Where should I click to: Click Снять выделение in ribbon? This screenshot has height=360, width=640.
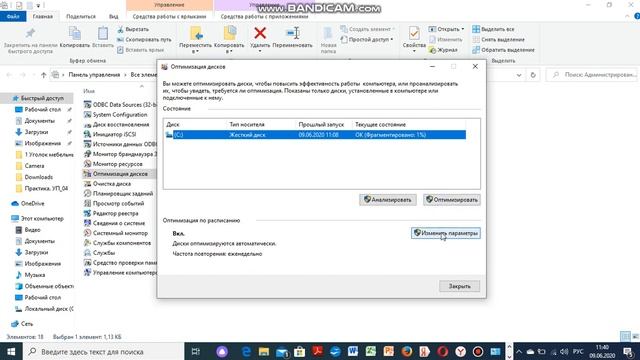click(x=498, y=40)
